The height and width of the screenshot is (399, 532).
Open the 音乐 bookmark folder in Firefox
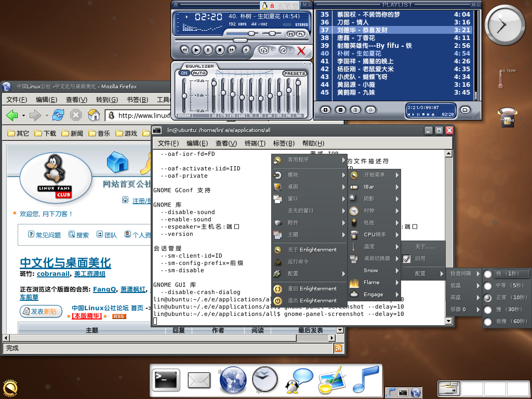click(x=99, y=134)
